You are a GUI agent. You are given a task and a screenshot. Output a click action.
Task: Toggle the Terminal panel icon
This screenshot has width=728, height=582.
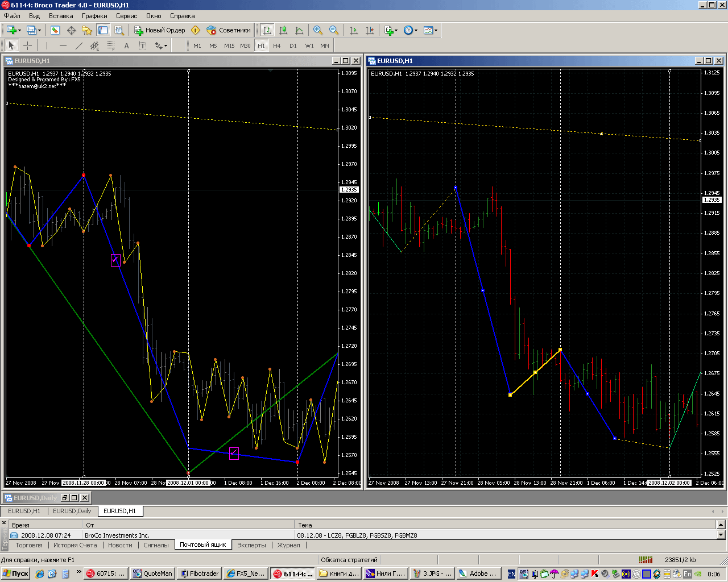tap(103, 30)
